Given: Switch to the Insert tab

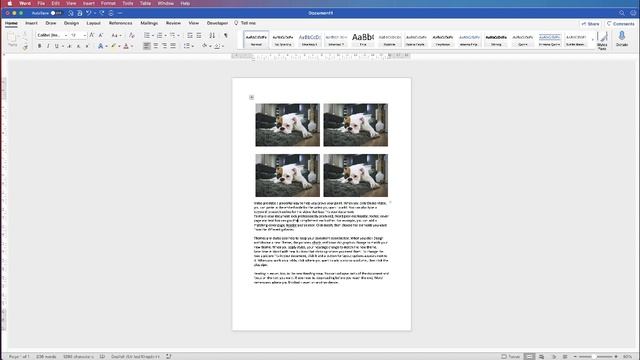Looking at the screenshot, I should coord(31,23).
